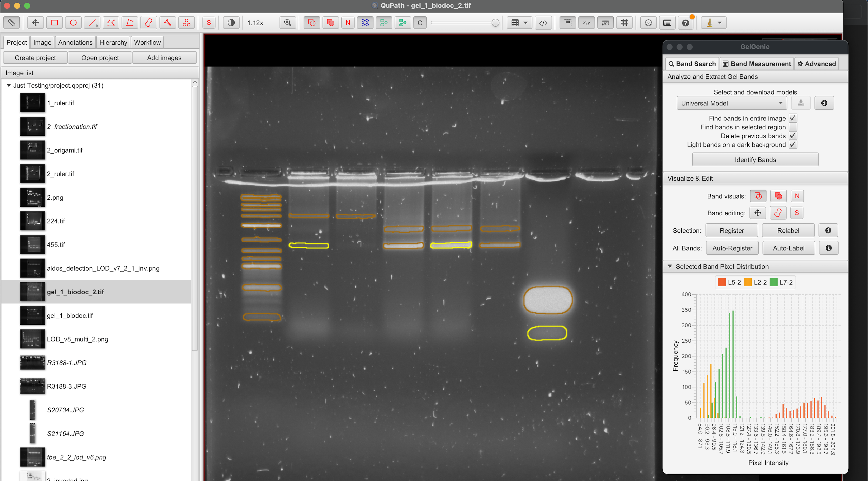
Task: Toggle show detections in toolbar
Action: [x=384, y=23]
